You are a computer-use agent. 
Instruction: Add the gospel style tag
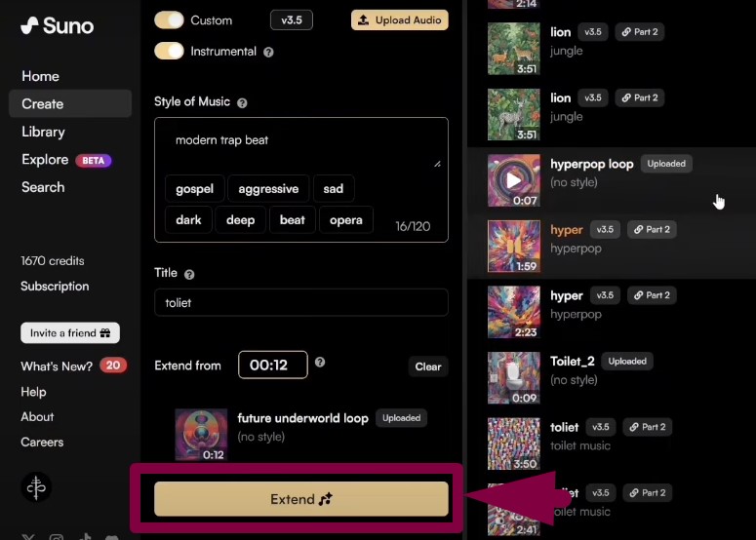[x=194, y=189]
